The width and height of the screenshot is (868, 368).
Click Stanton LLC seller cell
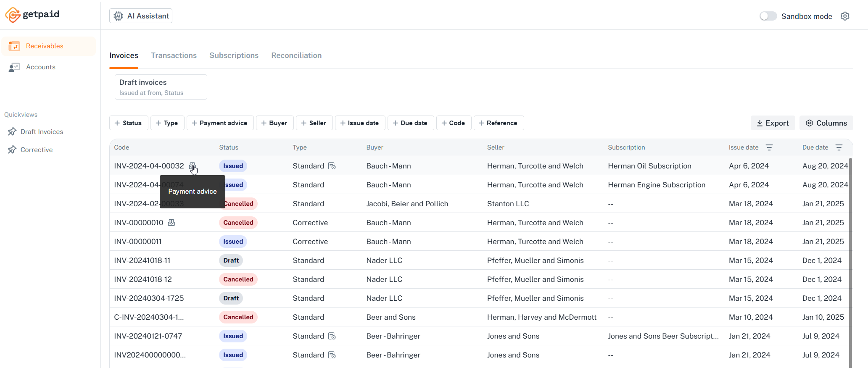(x=508, y=204)
